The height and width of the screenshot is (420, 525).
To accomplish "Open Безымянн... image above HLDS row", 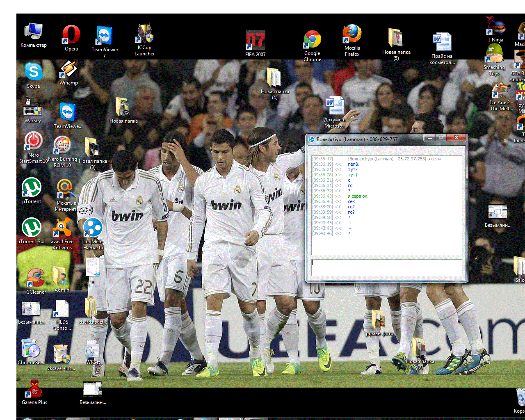I will 31,312.
